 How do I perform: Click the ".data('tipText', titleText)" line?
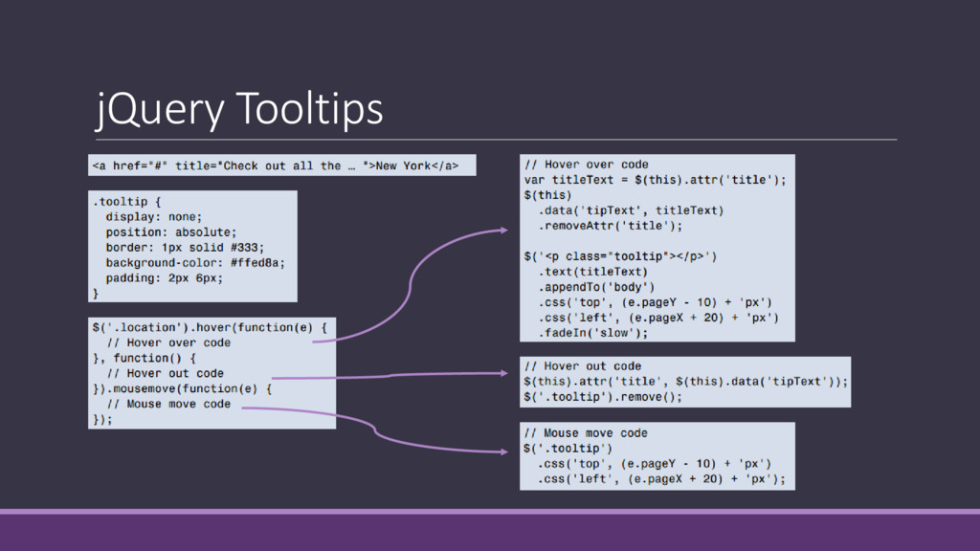[x=632, y=210]
